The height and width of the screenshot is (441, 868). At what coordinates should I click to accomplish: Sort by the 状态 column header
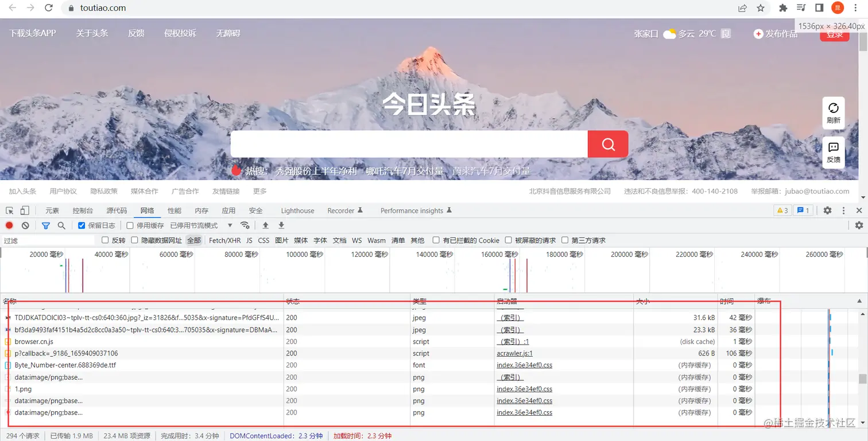pos(347,301)
